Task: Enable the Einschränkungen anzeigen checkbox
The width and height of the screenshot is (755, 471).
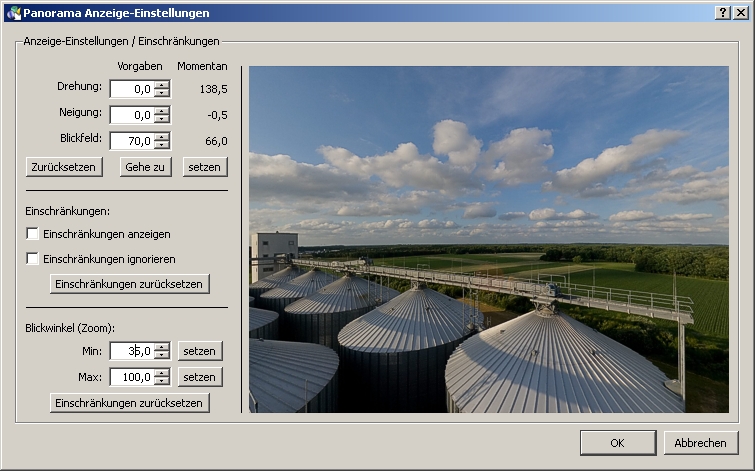Action: pos(33,234)
